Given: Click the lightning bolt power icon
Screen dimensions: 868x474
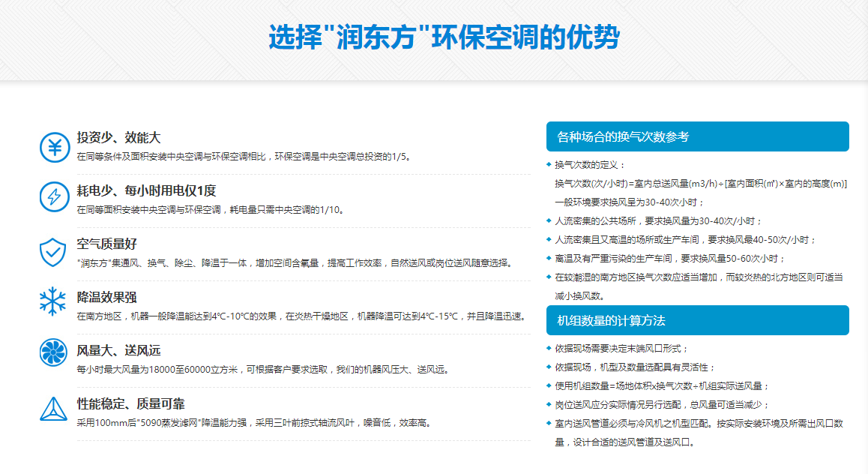Looking at the screenshot, I should pos(54,197).
